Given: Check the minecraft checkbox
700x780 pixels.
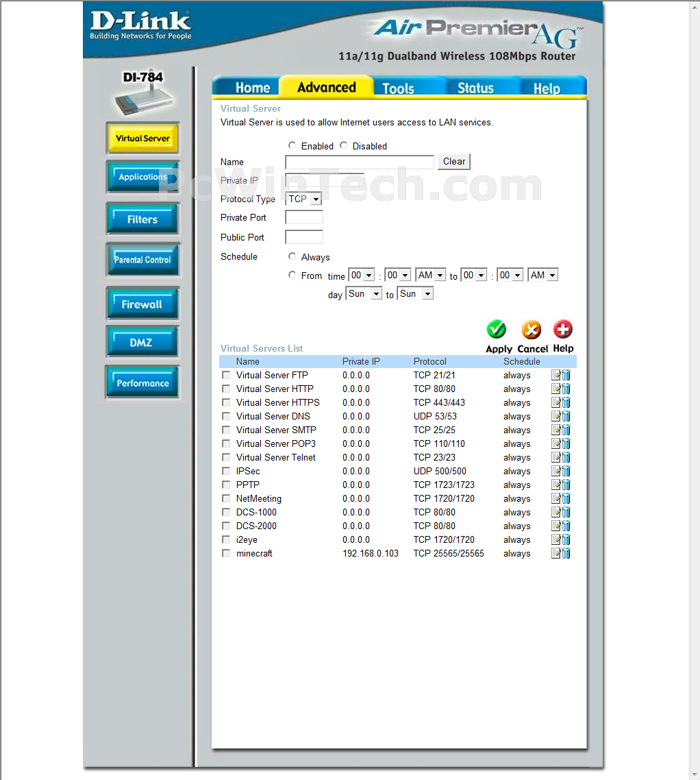Looking at the screenshot, I should (x=226, y=553).
